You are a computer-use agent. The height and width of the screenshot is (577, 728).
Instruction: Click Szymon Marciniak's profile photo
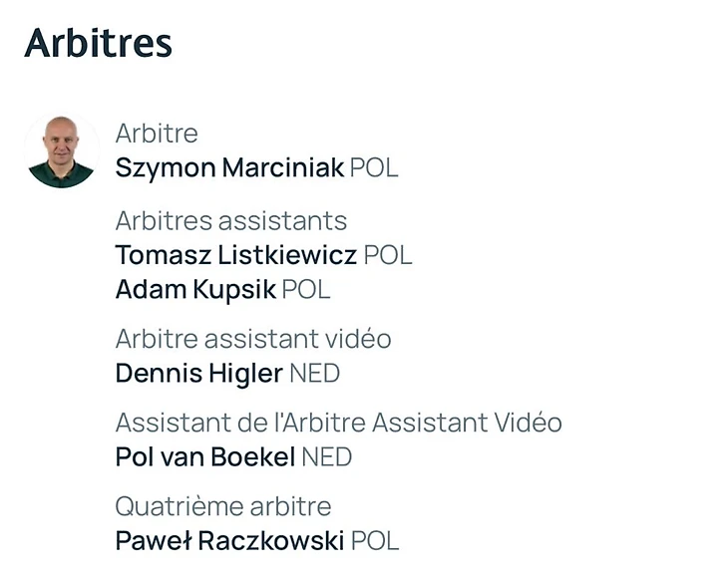point(62,150)
